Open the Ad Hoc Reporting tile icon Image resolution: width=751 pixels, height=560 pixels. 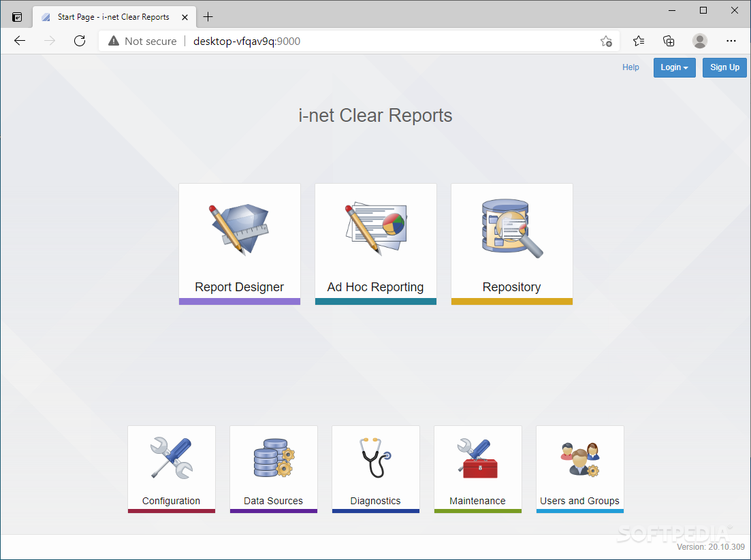(376, 228)
